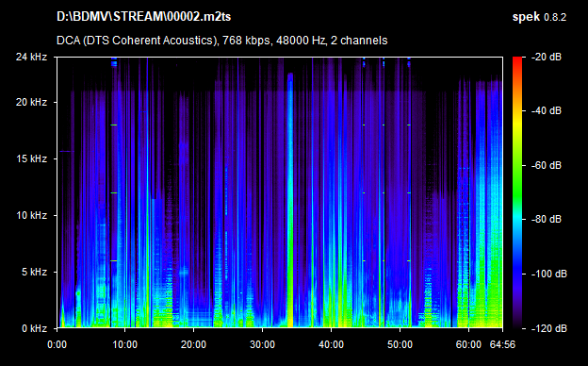Click the 15 kHz frequency axis label
588x366 pixels.
(31, 158)
